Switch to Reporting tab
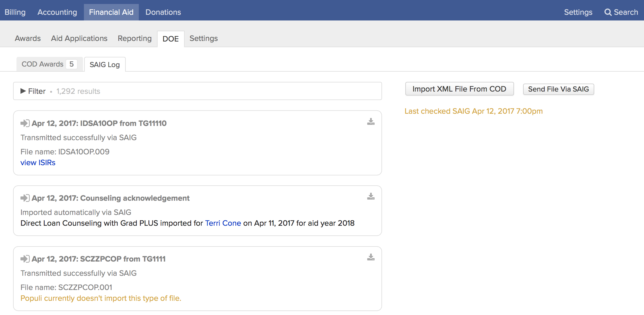 click(135, 38)
